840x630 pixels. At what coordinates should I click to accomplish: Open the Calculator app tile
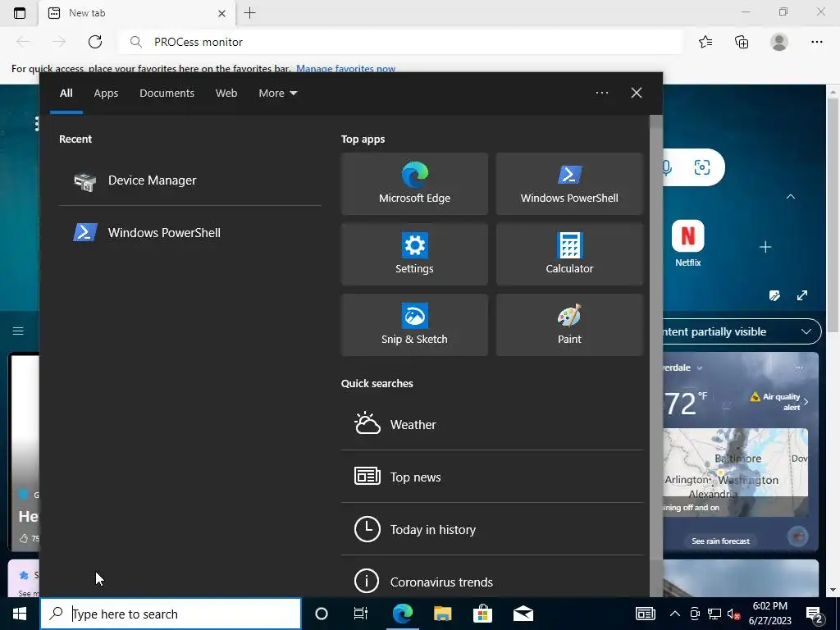(569, 254)
